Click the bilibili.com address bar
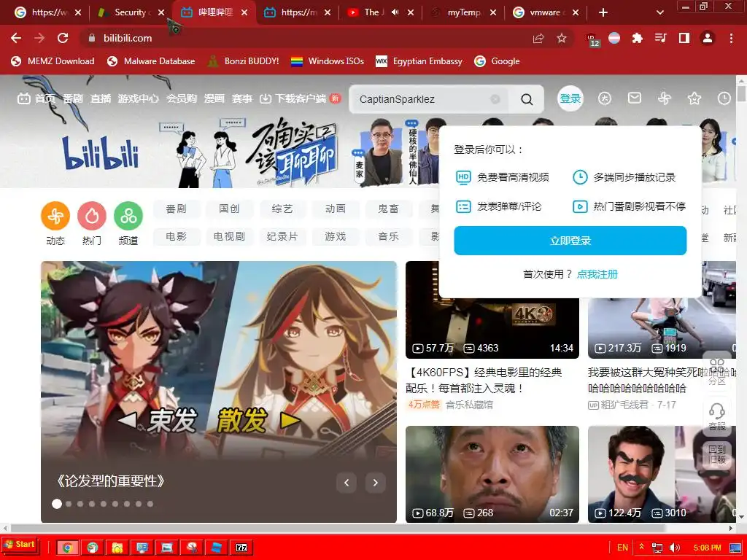 (305, 38)
